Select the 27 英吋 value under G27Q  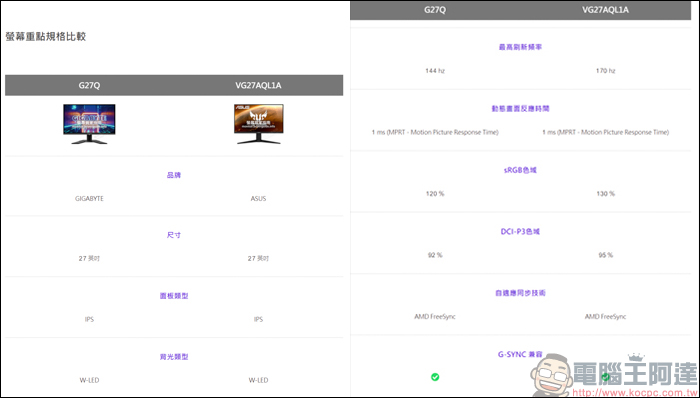tap(89, 258)
